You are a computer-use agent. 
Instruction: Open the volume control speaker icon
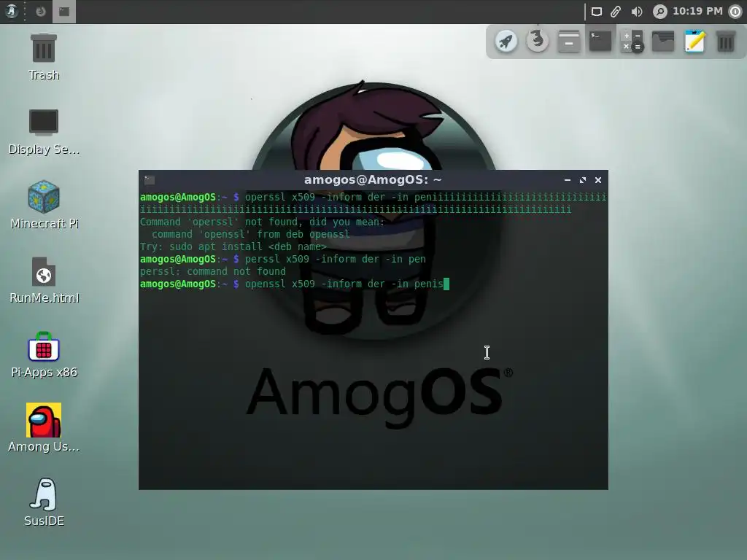(636, 12)
